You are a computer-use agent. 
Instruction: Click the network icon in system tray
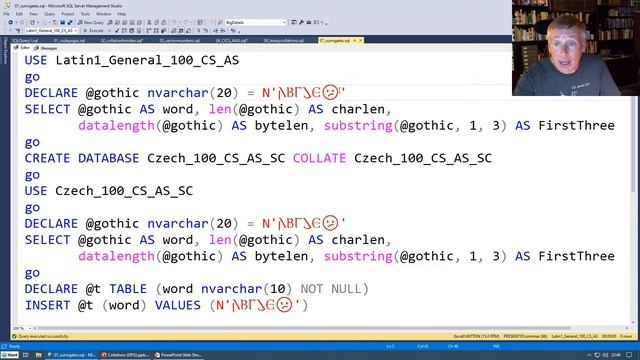(597, 355)
